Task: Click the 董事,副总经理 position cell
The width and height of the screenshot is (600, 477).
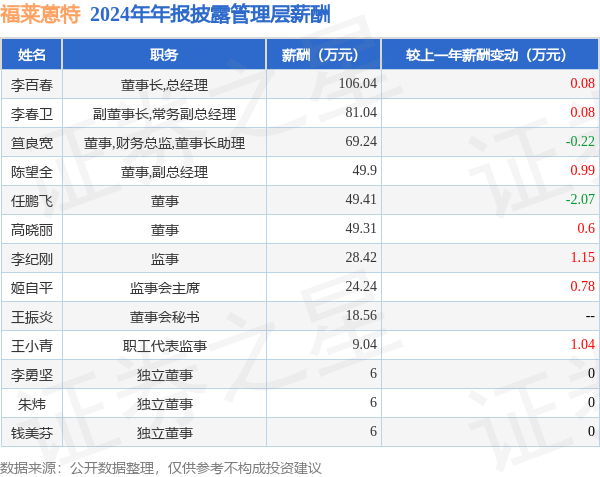Action: (x=164, y=172)
